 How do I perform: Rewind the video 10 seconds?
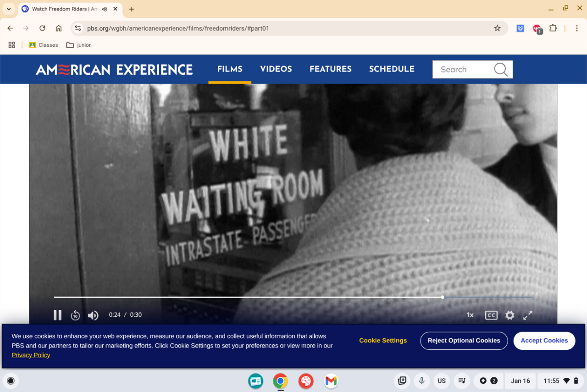[x=75, y=315]
